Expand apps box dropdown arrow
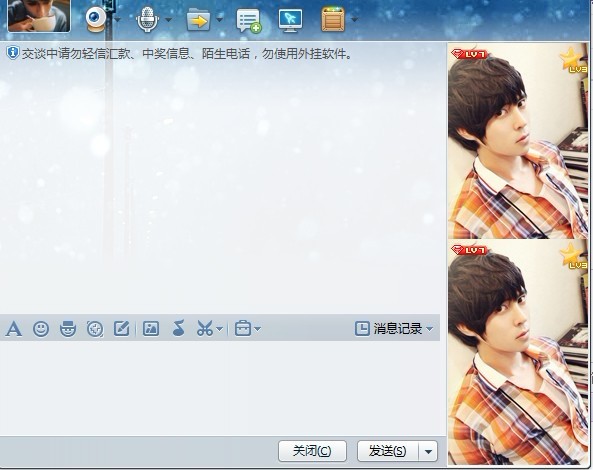Screen dimensions: 593x470 pyautogui.click(x=354, y=20)
